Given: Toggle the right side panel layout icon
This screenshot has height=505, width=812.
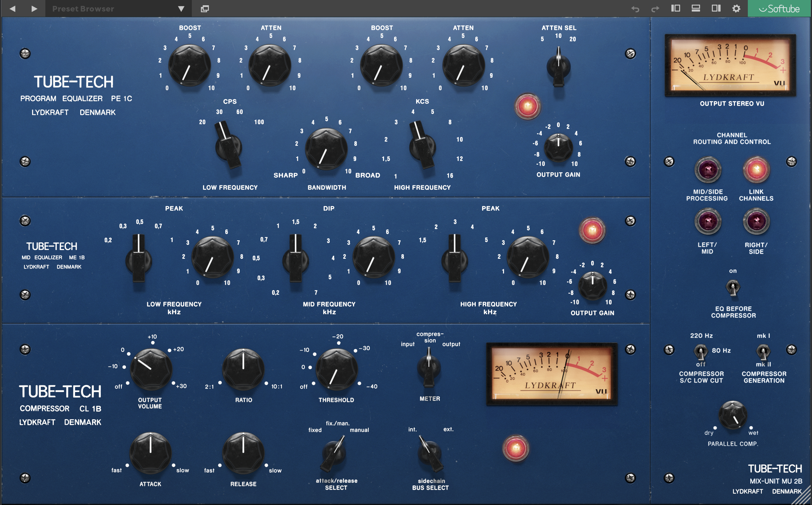Looking at the screenshot, I should click(716, 8).
